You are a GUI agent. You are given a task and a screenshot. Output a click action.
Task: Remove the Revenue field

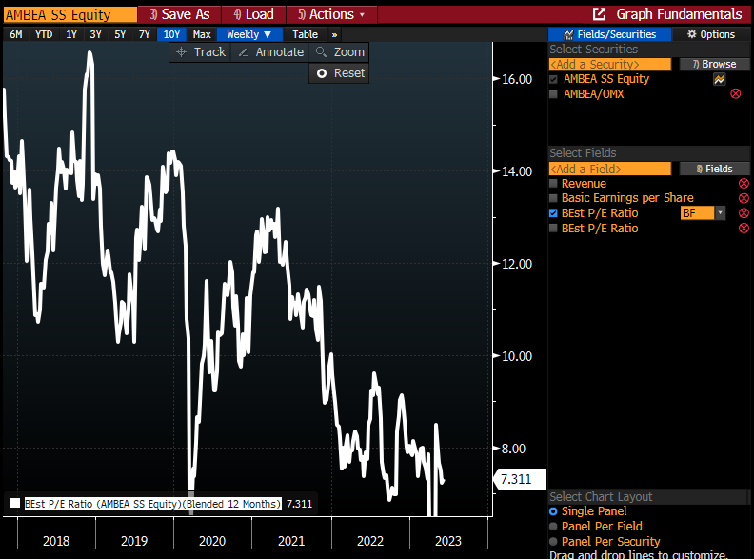pos(744,183)
